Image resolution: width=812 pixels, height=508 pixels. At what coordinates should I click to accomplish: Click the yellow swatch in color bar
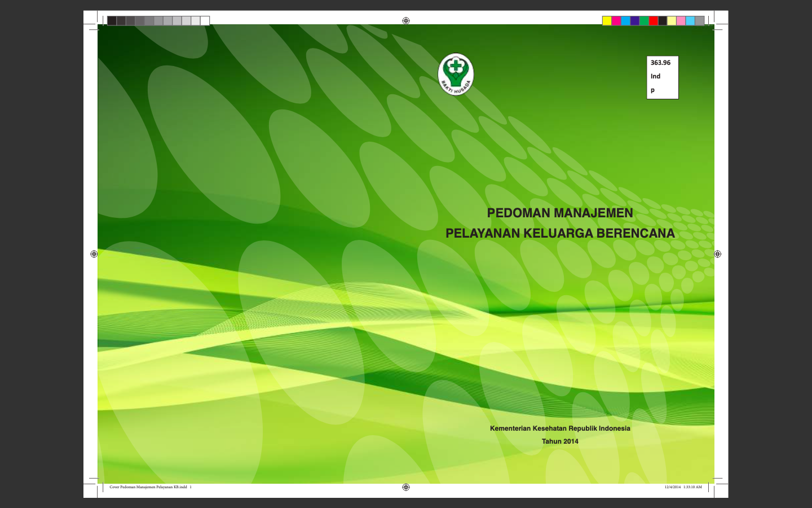[x=607, y=21]
